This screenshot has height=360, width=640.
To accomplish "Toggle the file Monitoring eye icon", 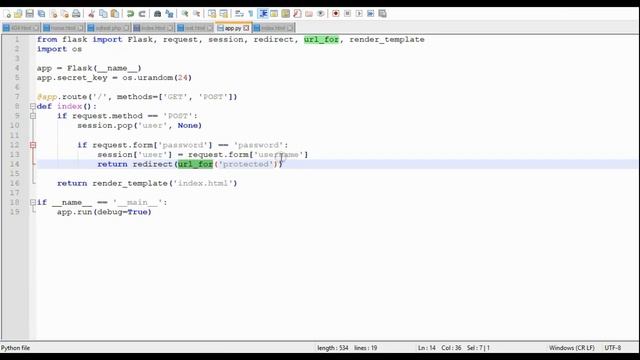I will [320, 14].
